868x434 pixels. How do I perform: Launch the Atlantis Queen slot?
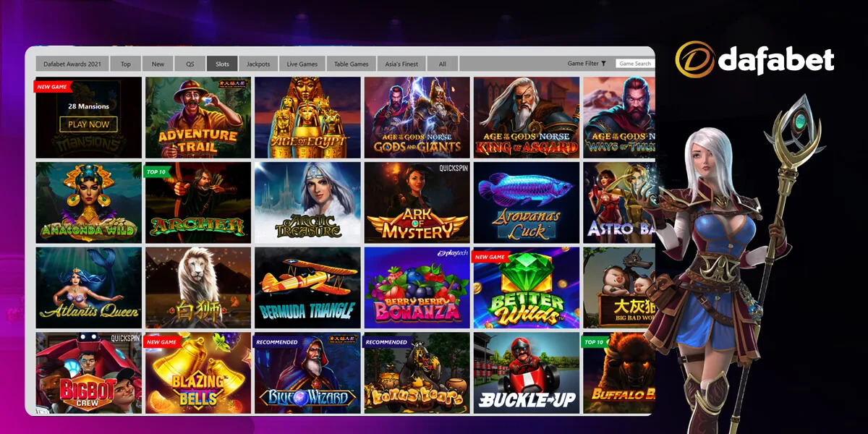point(88,288)
